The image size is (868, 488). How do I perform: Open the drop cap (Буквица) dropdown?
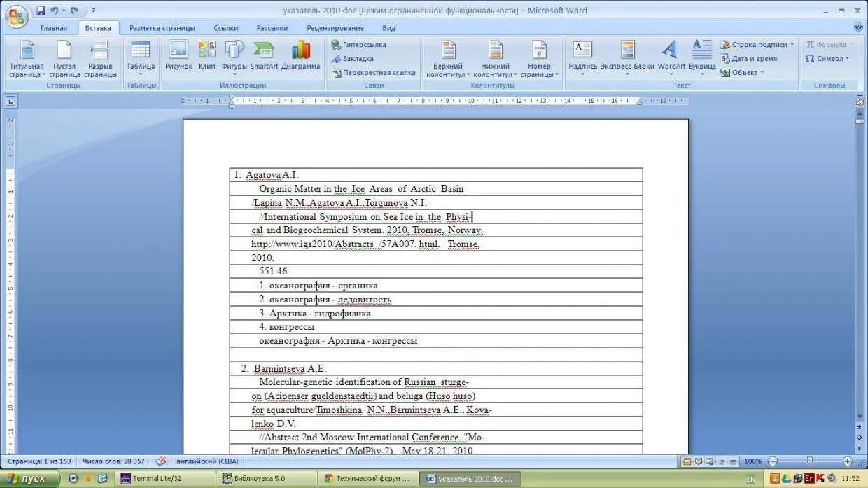point(702,59)
